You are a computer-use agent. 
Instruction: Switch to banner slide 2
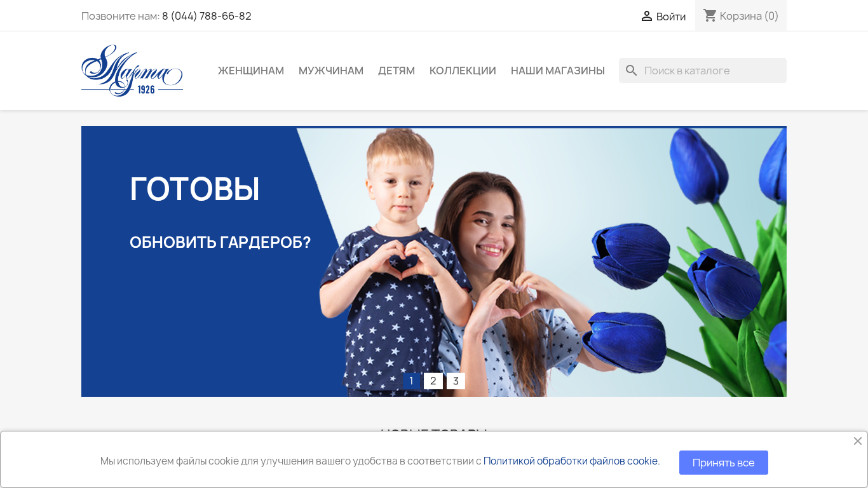[433, 381]
